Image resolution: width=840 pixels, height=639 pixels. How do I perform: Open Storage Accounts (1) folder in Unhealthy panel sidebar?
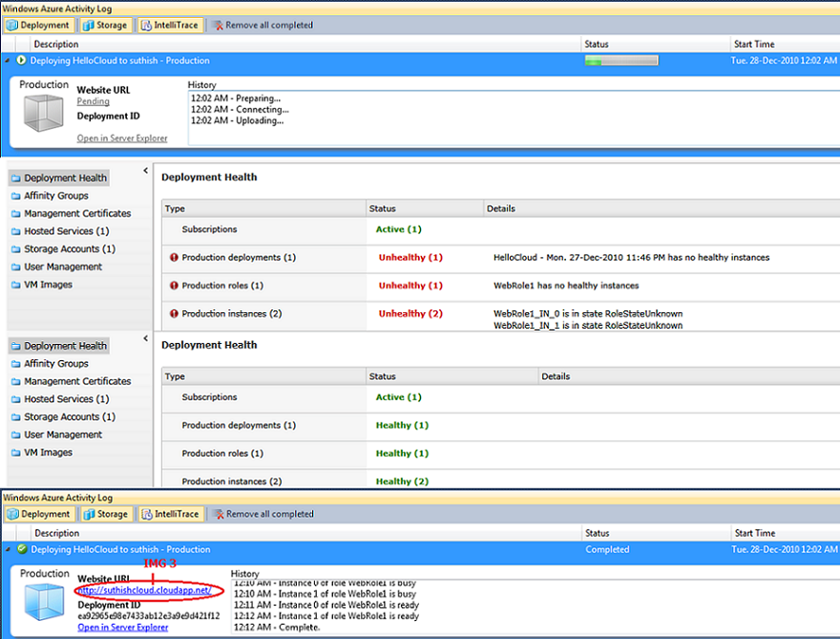click(63, 248)
